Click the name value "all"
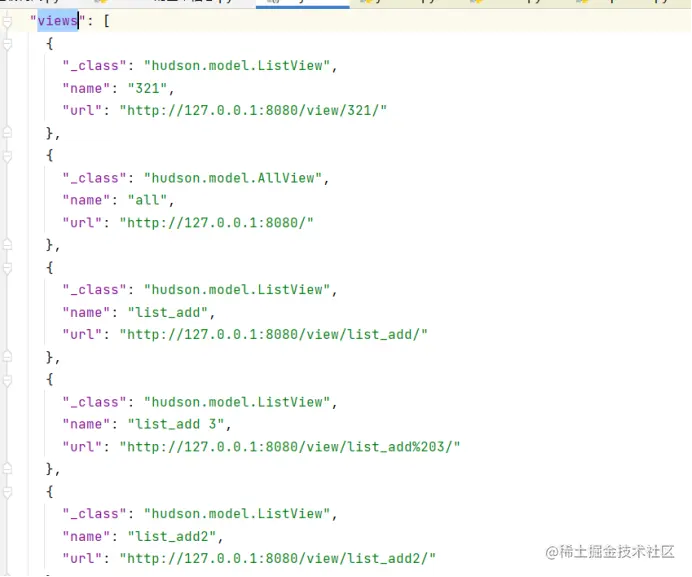The height and width of the screenshot is (577, 692). (147, 200)
